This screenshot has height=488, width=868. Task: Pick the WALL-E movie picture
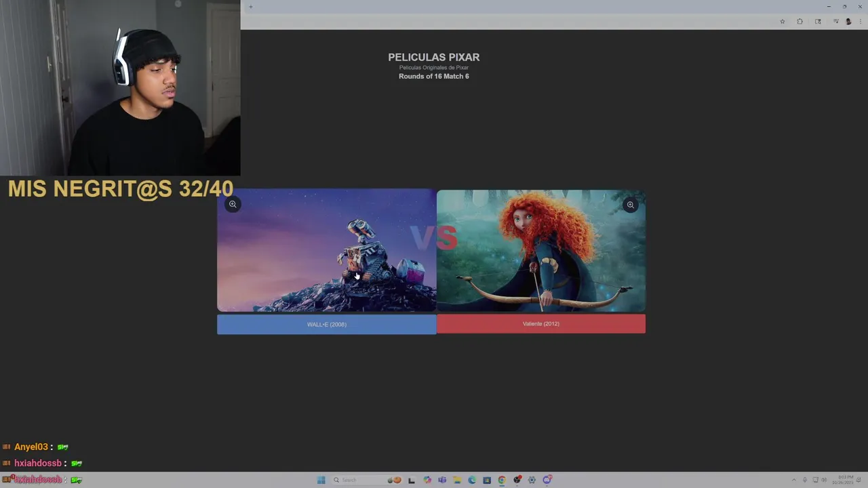pyautogui.click(x=327, y=250)
